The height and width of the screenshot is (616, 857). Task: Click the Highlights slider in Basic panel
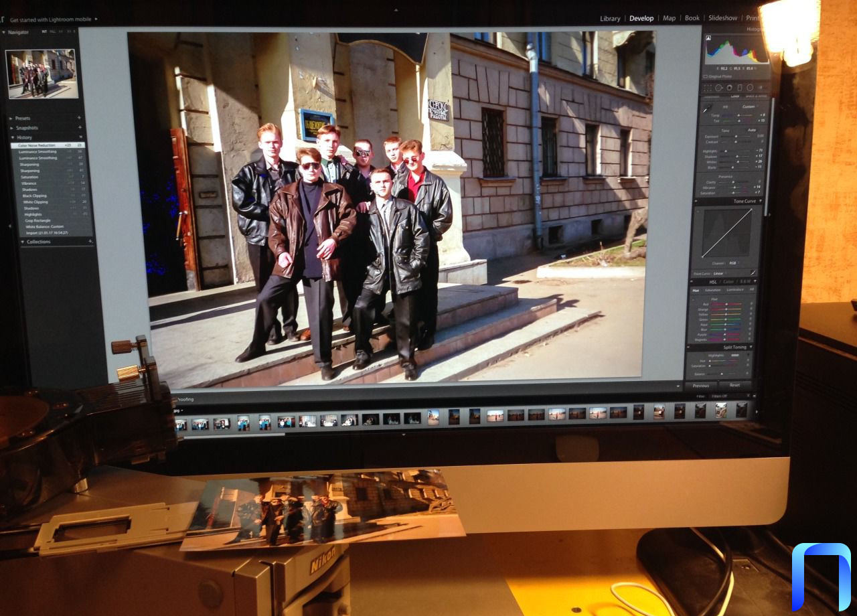tap(736, 151)
